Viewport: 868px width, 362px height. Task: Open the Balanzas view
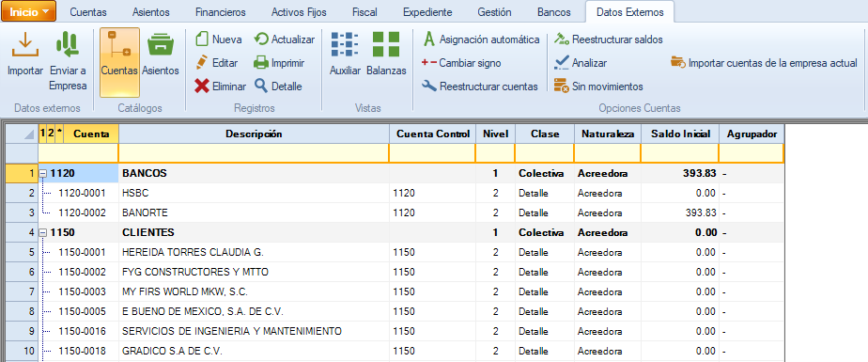pyautogui.click(x=386, y=55)
